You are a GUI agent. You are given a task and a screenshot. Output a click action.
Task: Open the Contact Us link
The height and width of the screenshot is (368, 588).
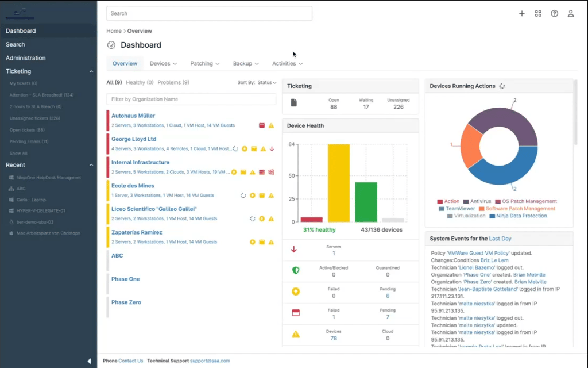click(132, 361)
